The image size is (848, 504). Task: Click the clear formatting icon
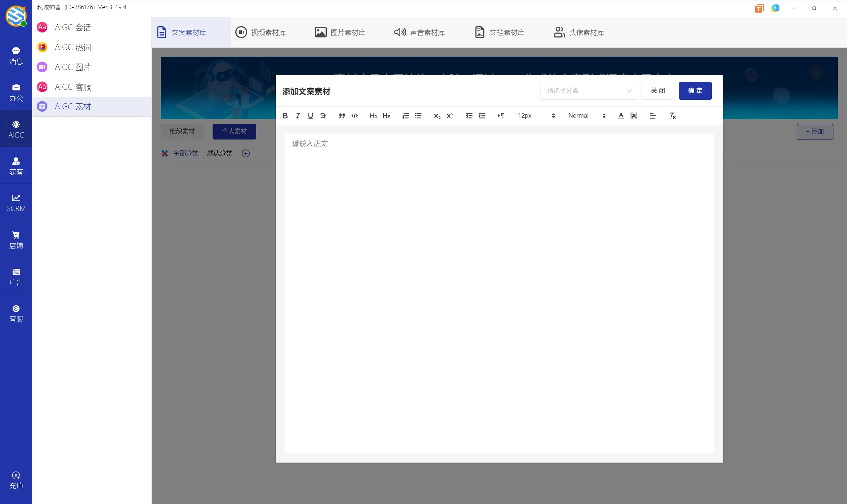coord(672,116)
